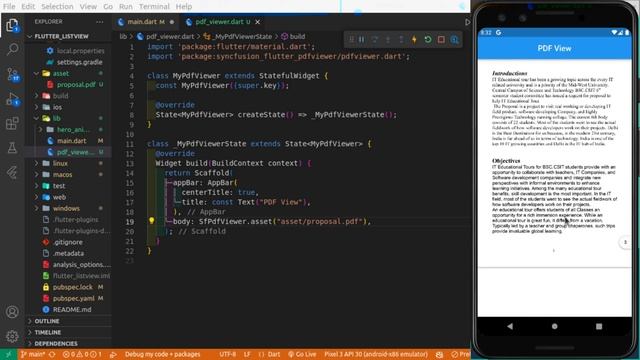Expand the hero_ani... folder
Screen dimensions: 640x360
pyautogui.click(x=40, y=129)
